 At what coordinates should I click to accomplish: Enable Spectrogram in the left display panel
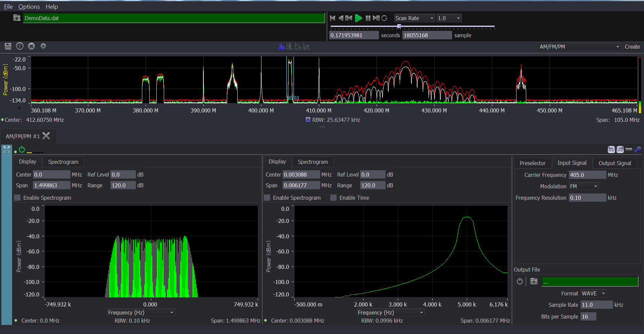click(17, 198)
